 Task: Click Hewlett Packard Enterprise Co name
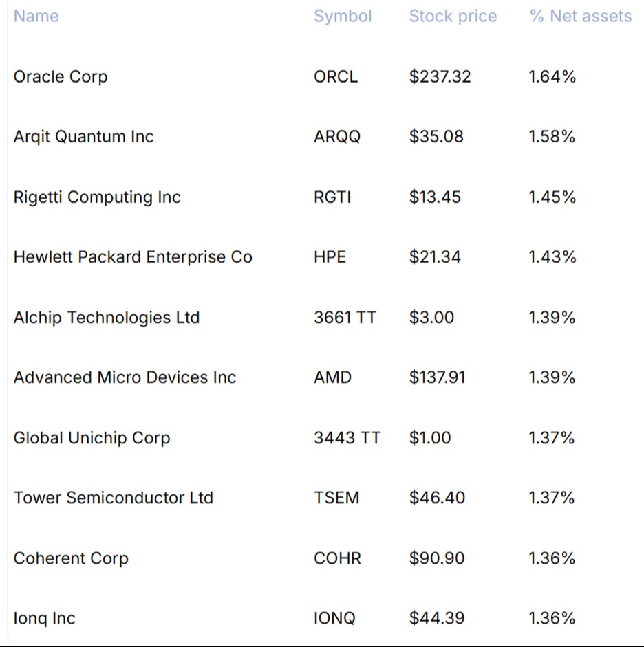pyautogui.click(x=133, y=257)
